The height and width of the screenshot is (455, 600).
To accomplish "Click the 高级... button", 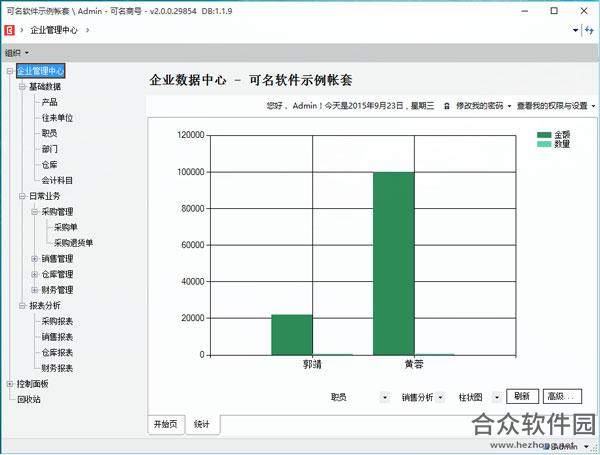I will (x=562, y=396).
